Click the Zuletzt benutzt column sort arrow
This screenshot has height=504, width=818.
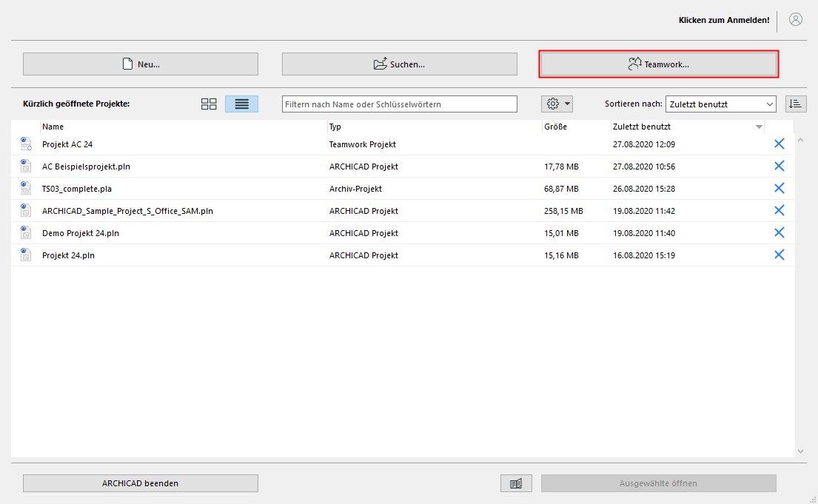point(759,127)
